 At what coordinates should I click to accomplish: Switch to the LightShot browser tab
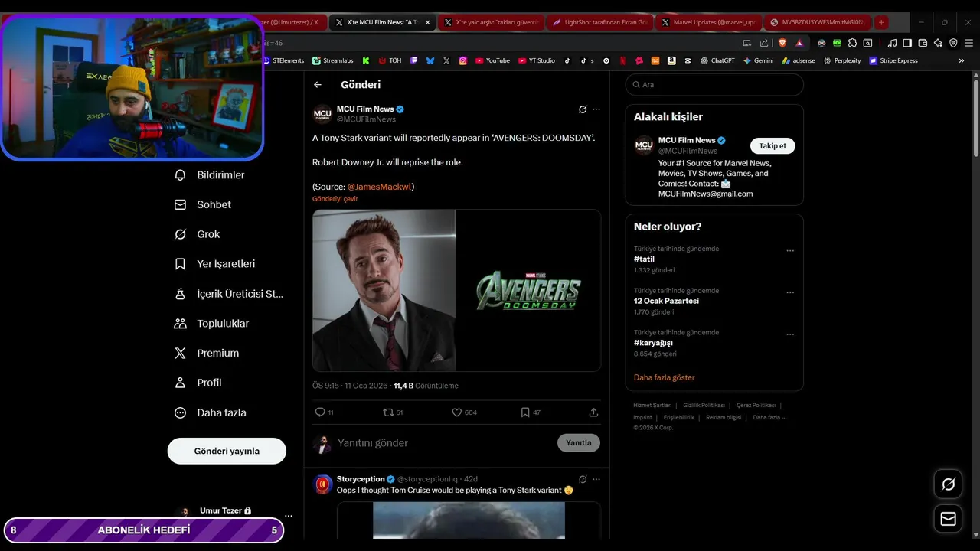[x=599, y=22]
